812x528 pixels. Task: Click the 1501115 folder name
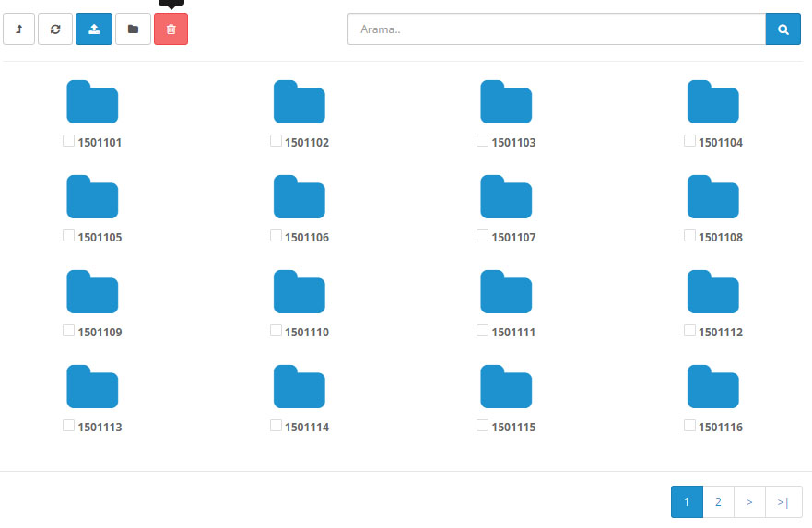[x=513, y=427]
